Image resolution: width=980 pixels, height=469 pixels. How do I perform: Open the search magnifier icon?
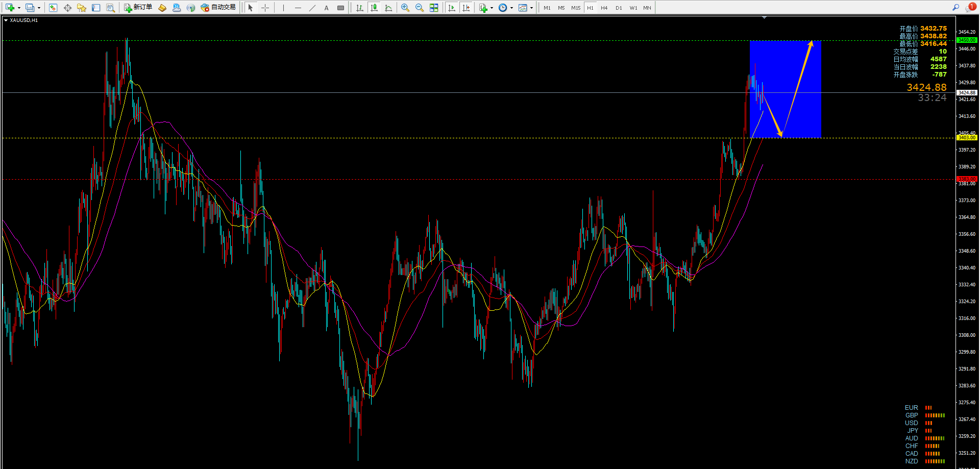click(x=955, y=7)
